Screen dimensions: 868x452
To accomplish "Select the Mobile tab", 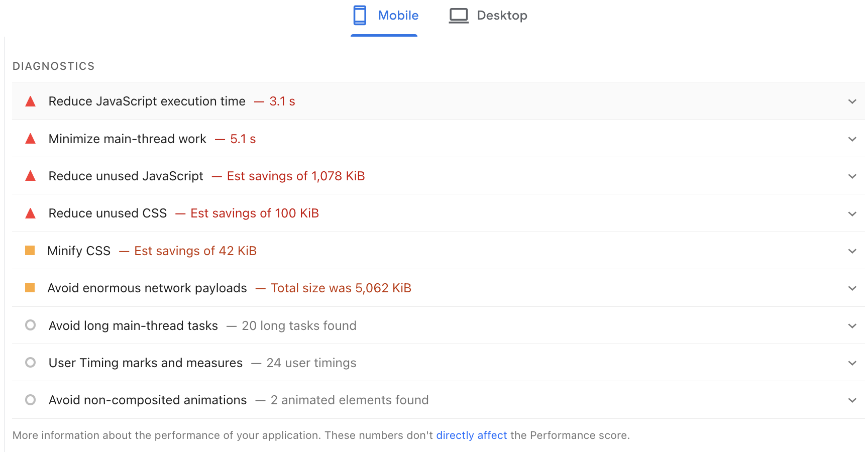I will tap(399, 15).
